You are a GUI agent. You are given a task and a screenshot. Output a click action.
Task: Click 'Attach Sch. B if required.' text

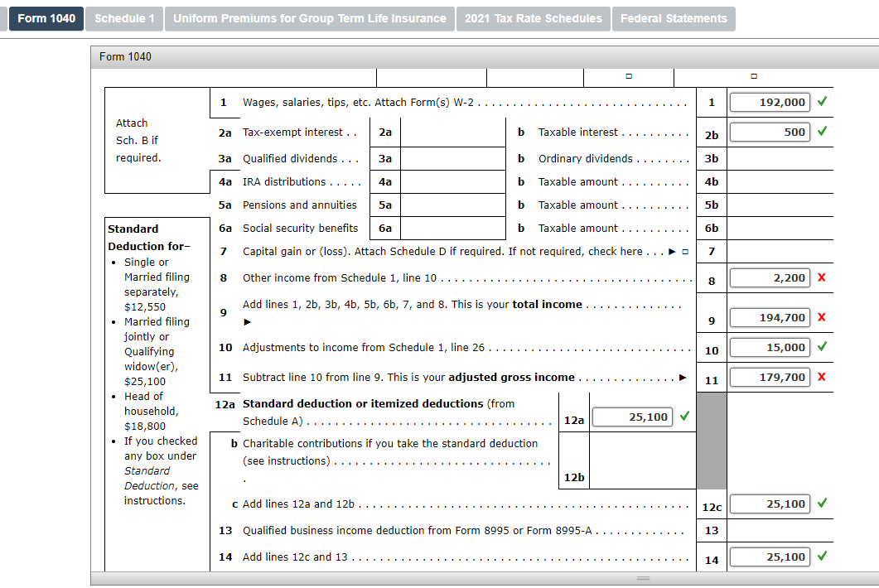[x=138, y=141]
